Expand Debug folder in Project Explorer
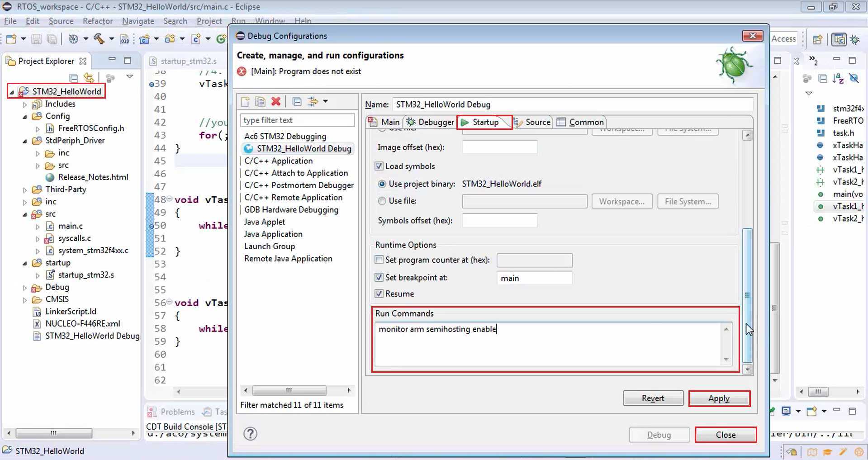This screenshot has height=460, width=868. click(x=25, y=288)
